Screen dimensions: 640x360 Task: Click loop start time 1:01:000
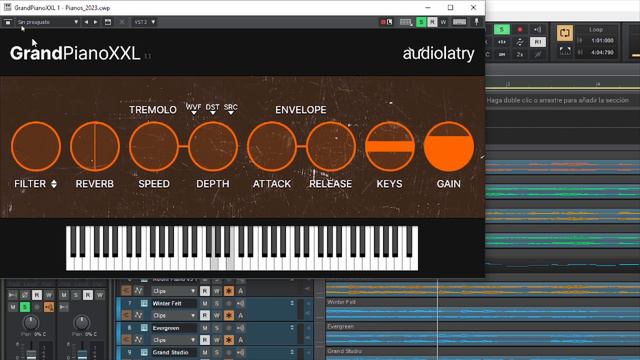pos(602,40)
